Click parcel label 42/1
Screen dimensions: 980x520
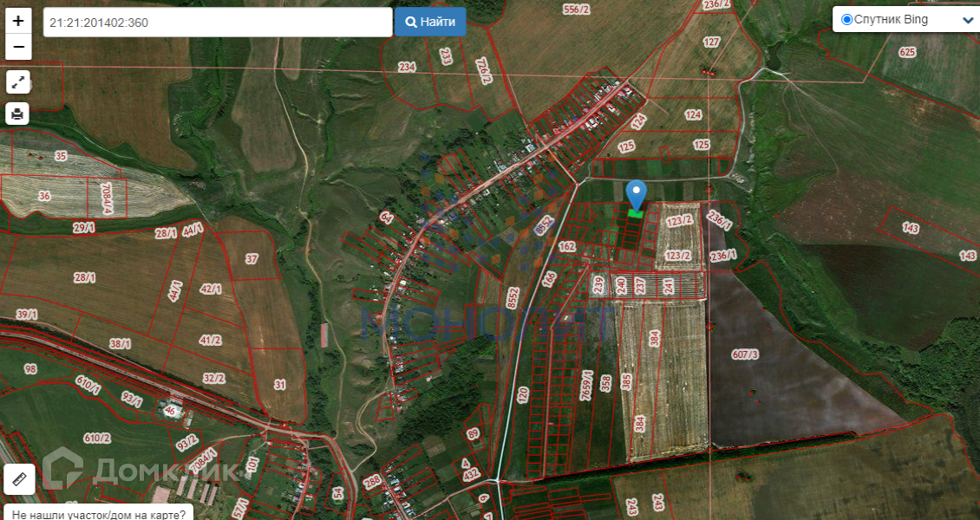tap(211, 289)
